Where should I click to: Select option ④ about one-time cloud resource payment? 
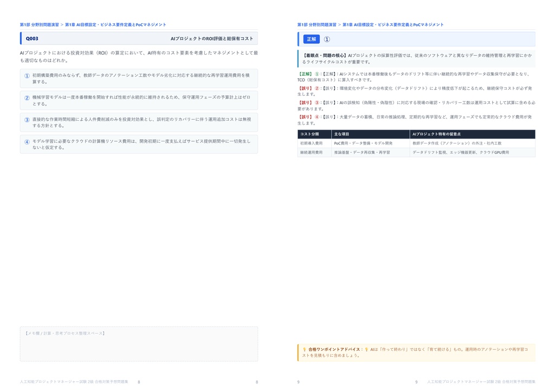click(139, 144)
